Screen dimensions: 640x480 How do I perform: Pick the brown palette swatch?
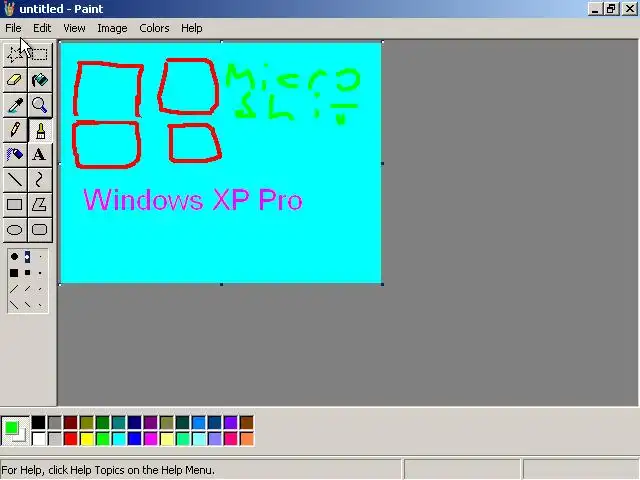[247, 422]
